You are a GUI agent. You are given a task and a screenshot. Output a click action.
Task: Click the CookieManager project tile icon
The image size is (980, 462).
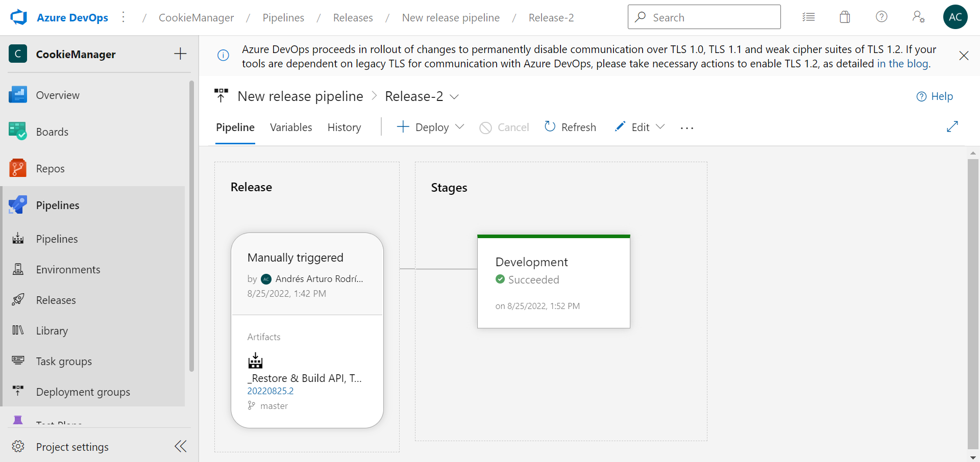coord(18,54)
